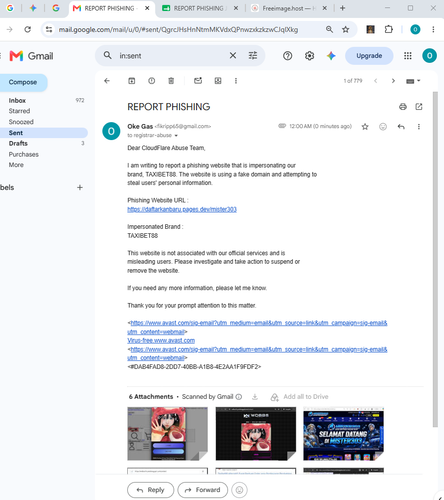The width and height of the screenshot is (444, 500).
Task: Click Add all to Drive
Action: point(299,397)
